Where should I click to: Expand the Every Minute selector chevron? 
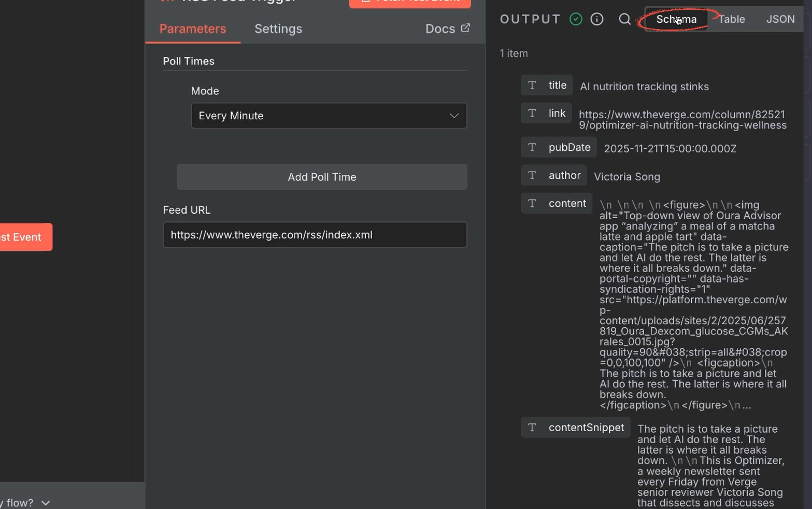point(454,116)
